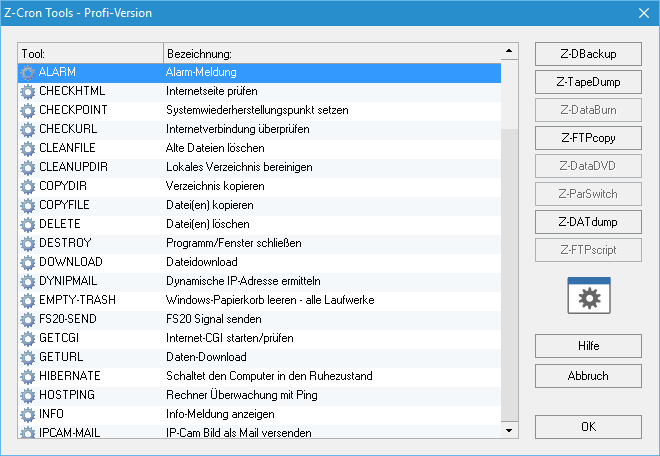Click the gear icon next to CHECKHTML
The height and width of the screenshot is (456, 660).
pyautogui.click(x=28, y=91)
